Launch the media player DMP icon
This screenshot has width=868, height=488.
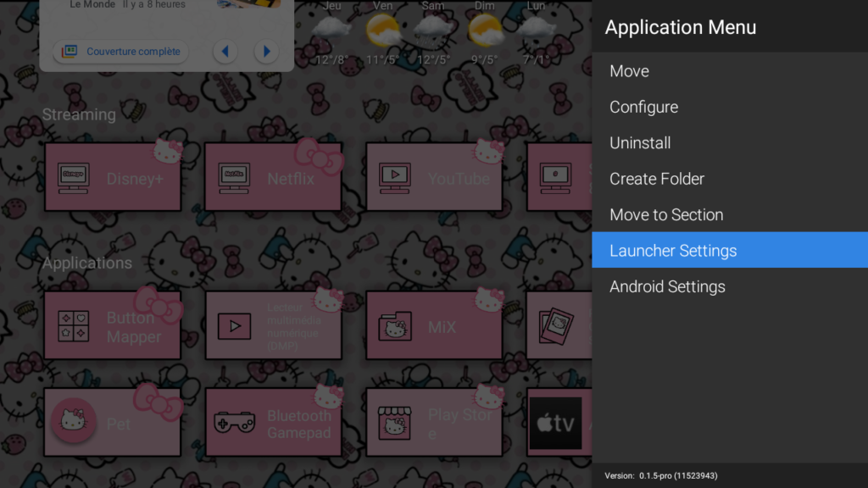click(234, 326)
